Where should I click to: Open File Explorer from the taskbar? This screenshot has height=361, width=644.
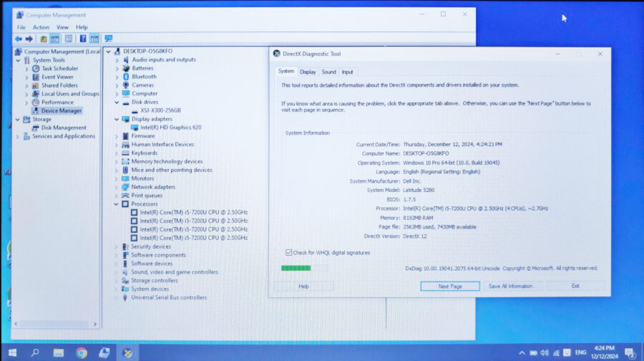click(59, 353)
